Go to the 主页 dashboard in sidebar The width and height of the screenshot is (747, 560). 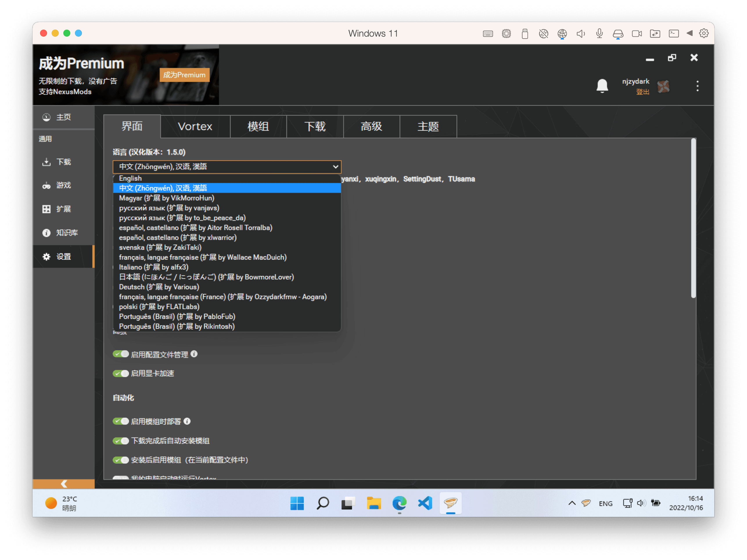click(x=64, y=117)
